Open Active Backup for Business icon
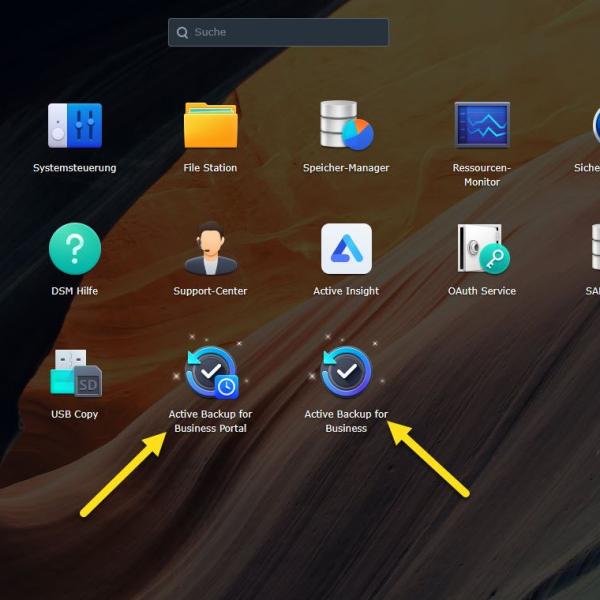 click(346, 372)
